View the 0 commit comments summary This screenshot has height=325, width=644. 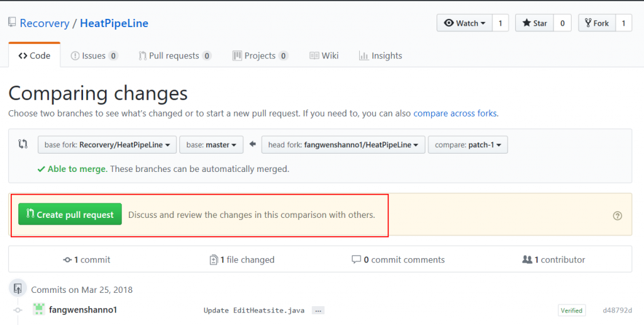click(398, 259)
